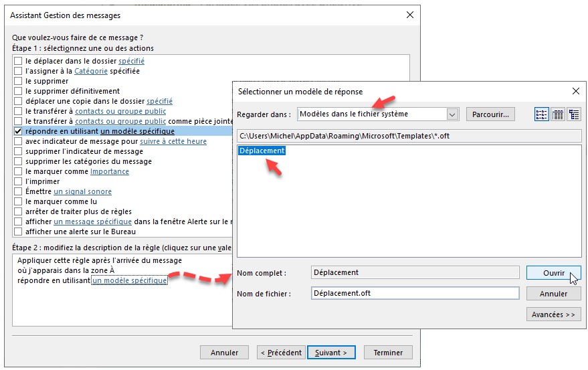Image resolution: width=588 pixels, height=370 pixels.
Task: Click 'Catégorie' link in assign action
Action: tap(89, 71)
